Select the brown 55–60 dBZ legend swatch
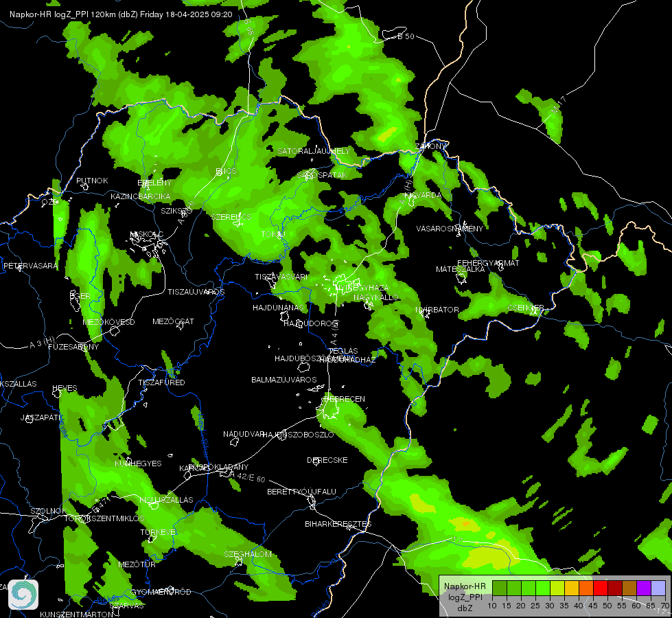This screenshot has width=672, height=618. (629, 588)
